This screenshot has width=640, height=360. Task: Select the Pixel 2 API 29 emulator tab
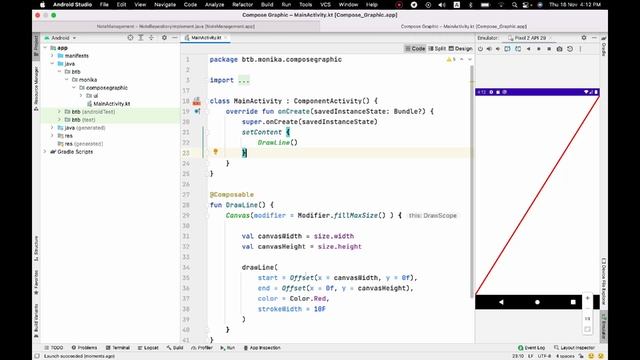529,38
